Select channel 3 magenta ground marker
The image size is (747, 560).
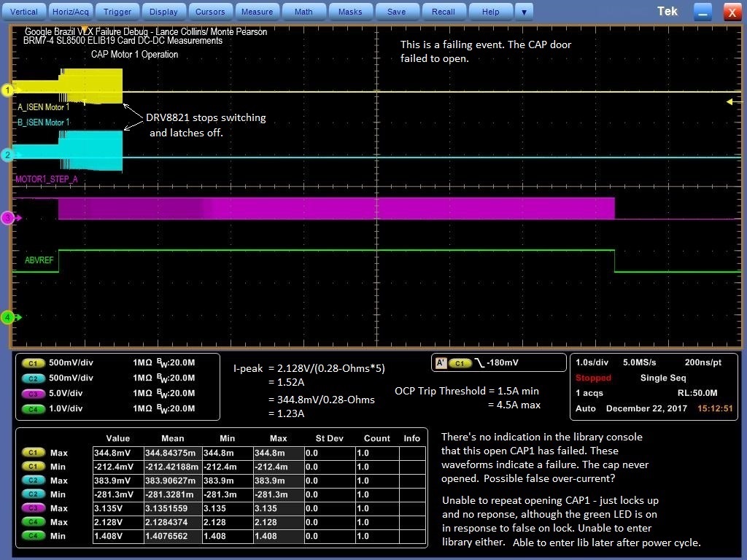coord(8,217)
